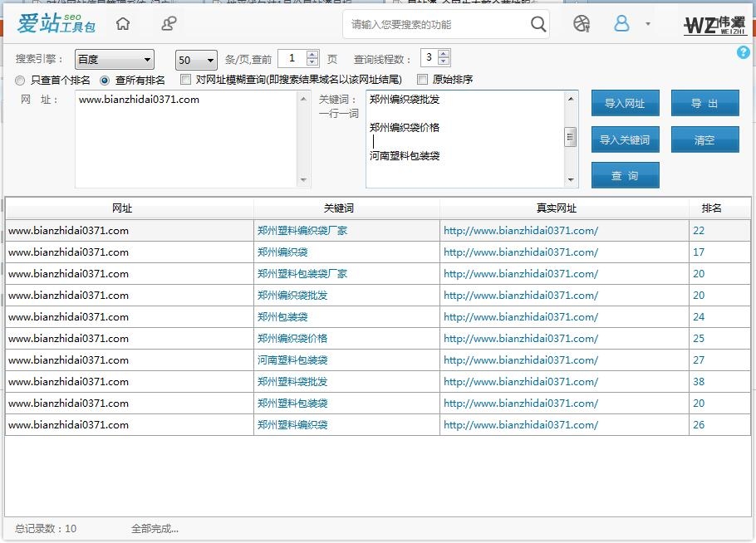
Task: Tick the 原始排序 checkbox
Action: click(423, 81)
